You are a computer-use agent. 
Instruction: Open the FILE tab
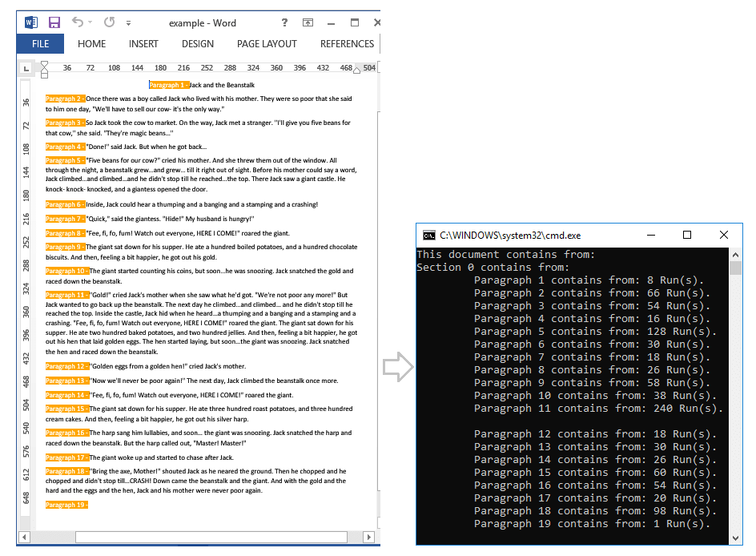coord(41,44)
